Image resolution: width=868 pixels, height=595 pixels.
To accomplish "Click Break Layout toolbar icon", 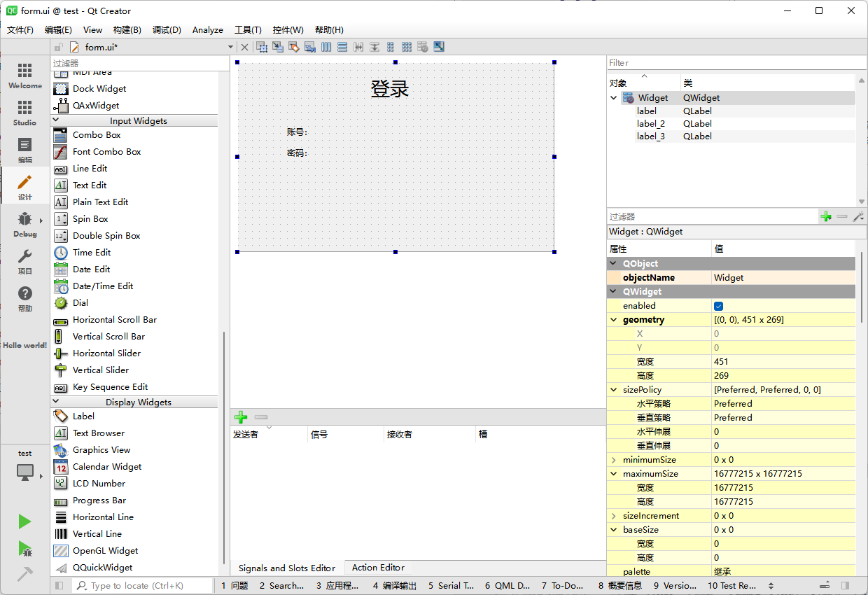I will [423, 47].
